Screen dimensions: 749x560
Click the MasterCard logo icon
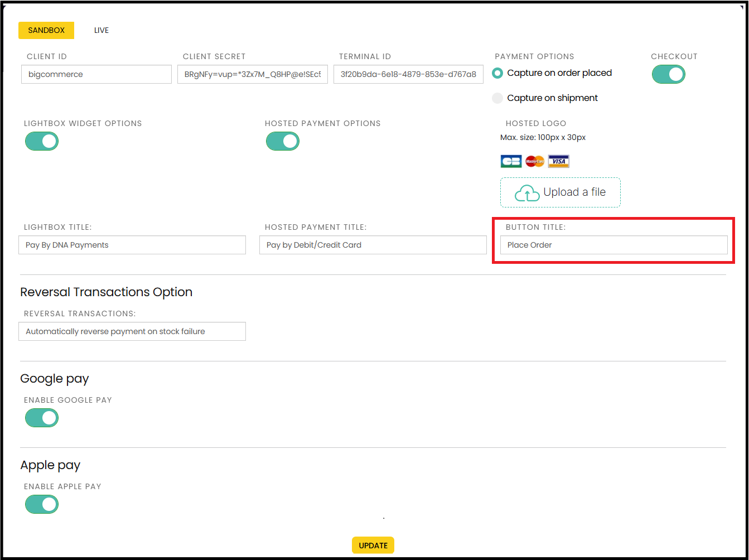pos(535,161)
